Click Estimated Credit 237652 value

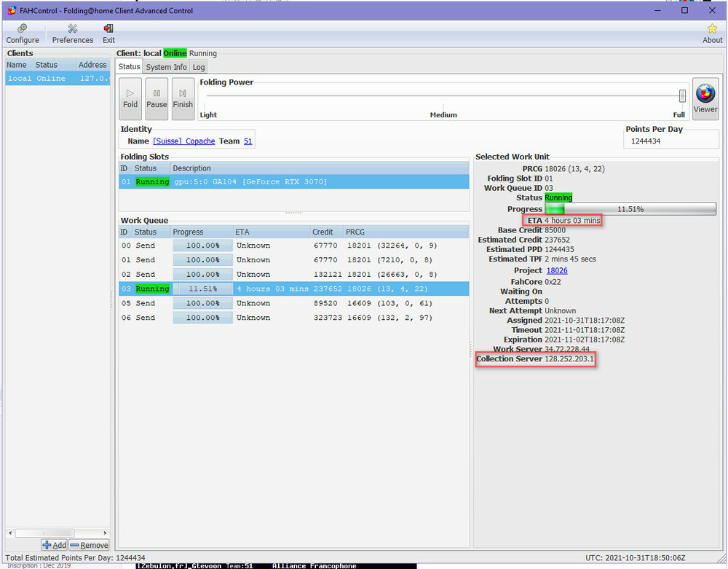557,240
